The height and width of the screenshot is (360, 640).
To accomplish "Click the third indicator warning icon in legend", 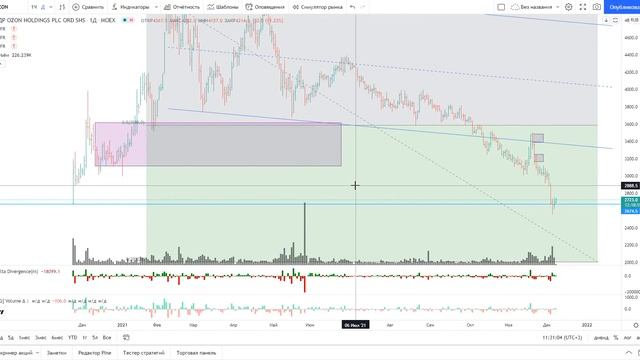I will pyautogui.click(x=14, y=47).
